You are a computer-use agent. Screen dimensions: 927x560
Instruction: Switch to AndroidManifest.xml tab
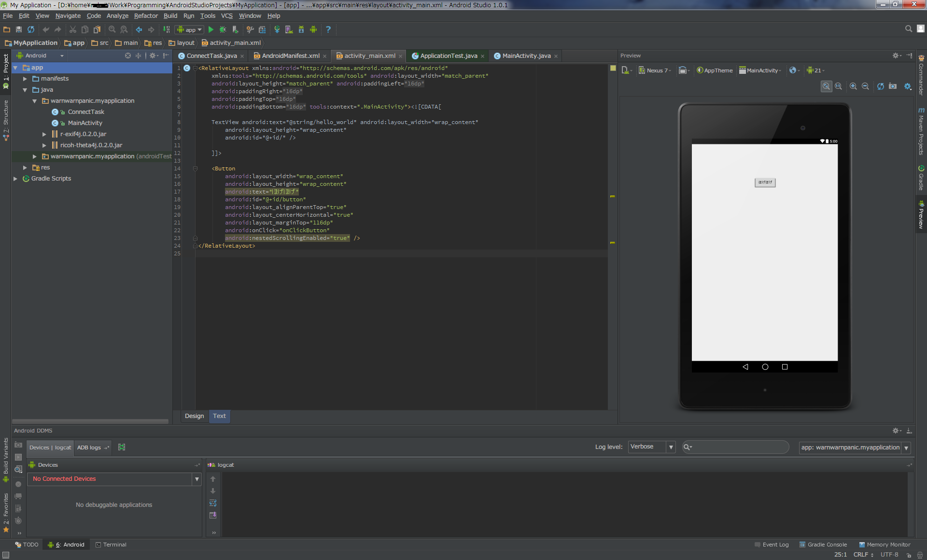pos(291,56)
